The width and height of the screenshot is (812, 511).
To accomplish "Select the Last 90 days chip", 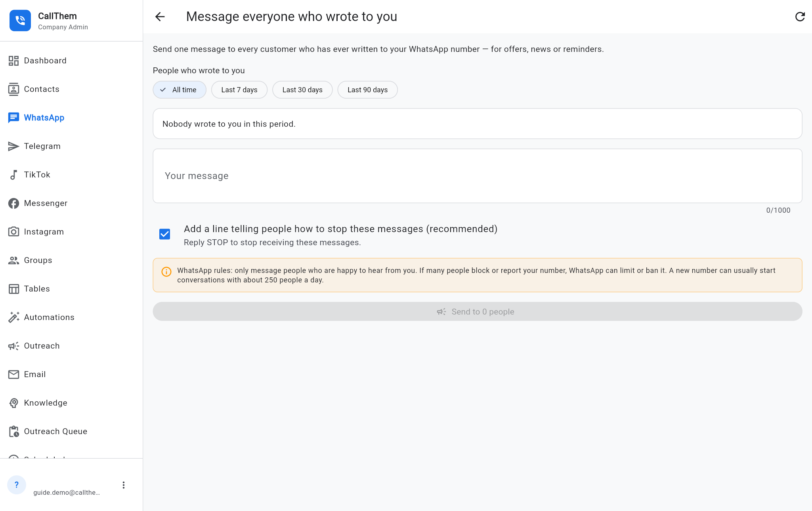I will (368, 90).
